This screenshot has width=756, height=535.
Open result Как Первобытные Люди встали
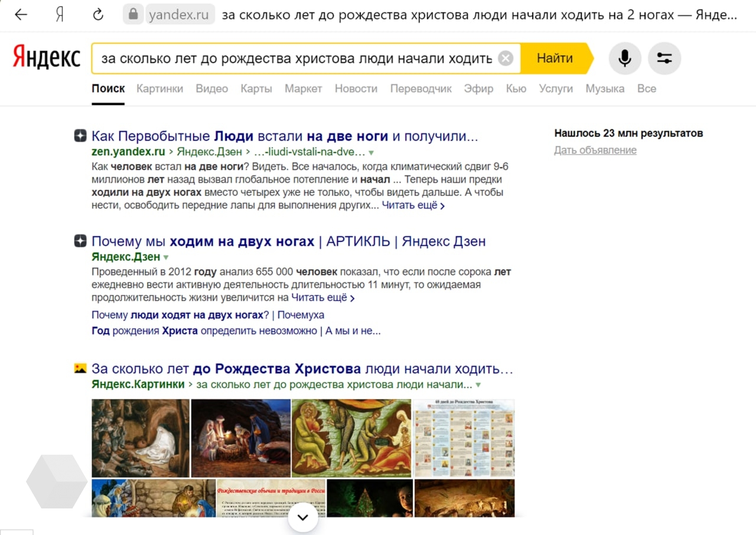[x=285, y=136]
